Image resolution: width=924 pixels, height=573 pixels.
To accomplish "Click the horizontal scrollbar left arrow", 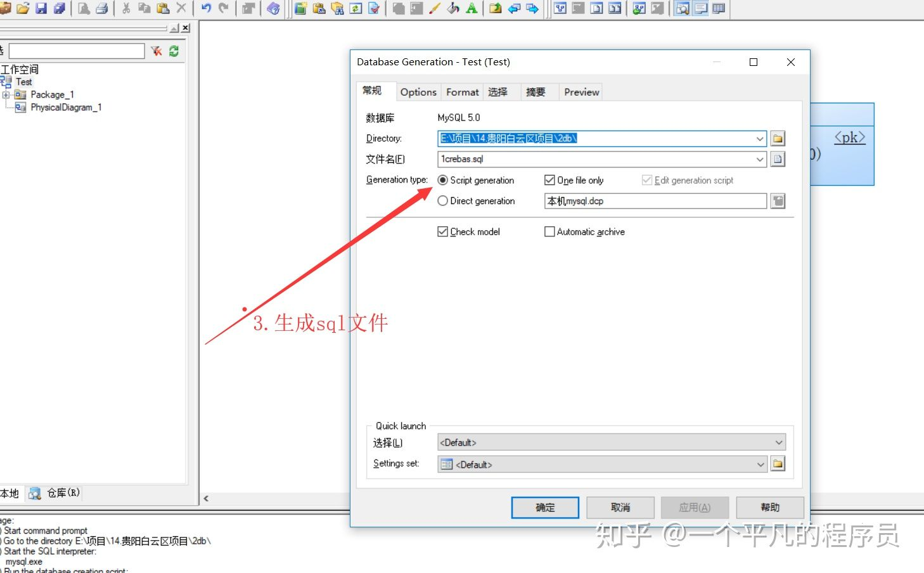I will tap(206, 499).
